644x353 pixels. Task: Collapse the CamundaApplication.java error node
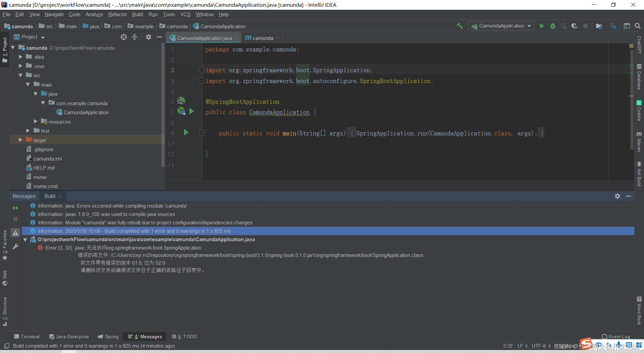tap(25, 240)
